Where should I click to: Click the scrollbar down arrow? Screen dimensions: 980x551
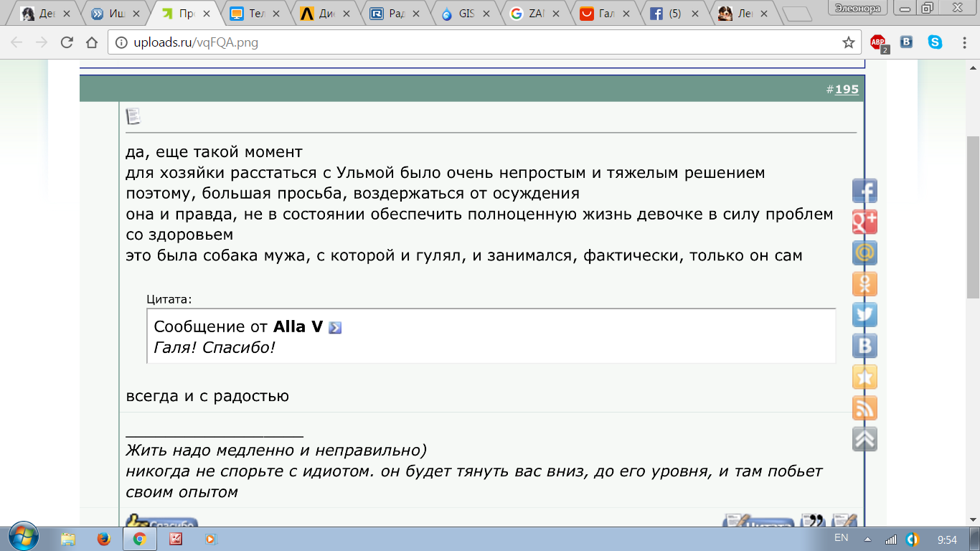(973, 521)
